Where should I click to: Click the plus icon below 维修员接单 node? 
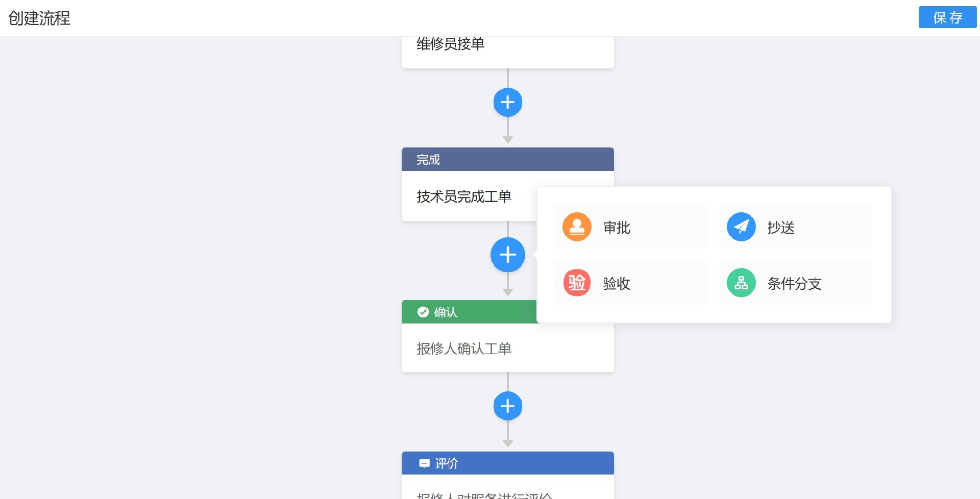(507, 102)
